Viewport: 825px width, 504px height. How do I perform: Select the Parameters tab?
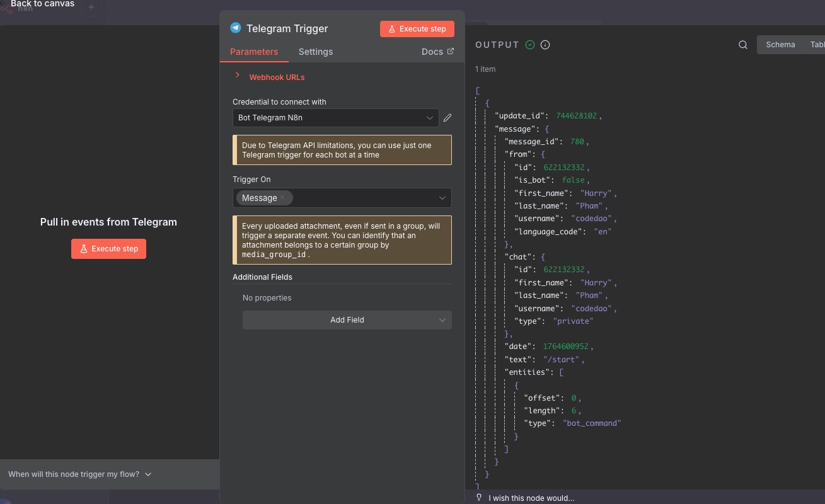(254, 52)
